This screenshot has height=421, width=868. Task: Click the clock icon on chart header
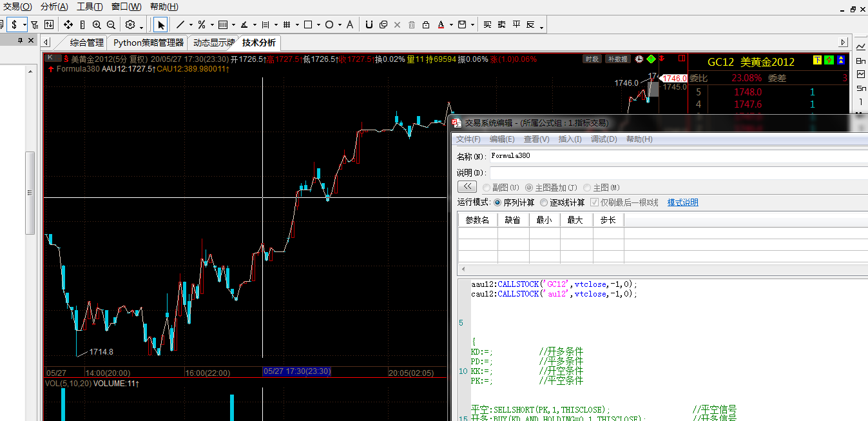point(639,59)
